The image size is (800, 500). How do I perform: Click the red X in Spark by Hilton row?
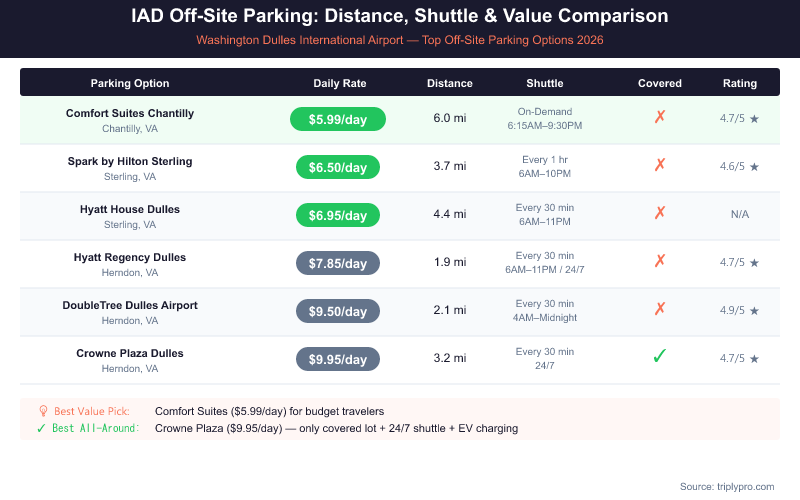point(660,166)
